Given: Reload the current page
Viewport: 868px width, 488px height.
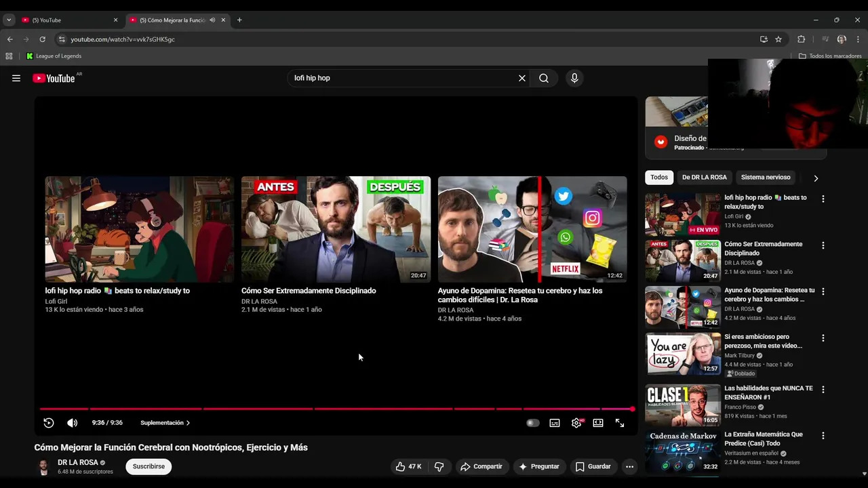Looking at the screenshot, I should coord(42,39).
